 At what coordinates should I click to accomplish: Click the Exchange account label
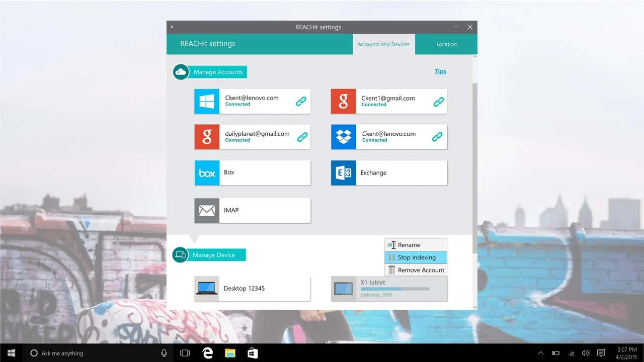click(373, 172)
